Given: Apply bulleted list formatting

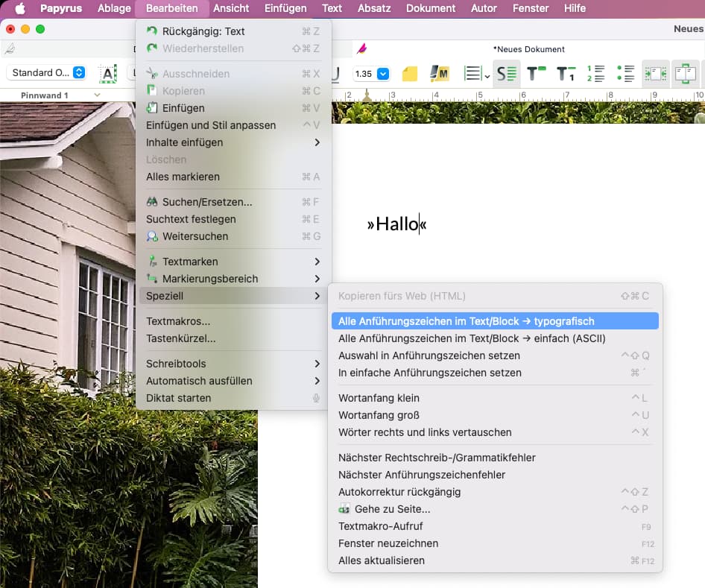Looking at the screenshot, I should (625, 74).
